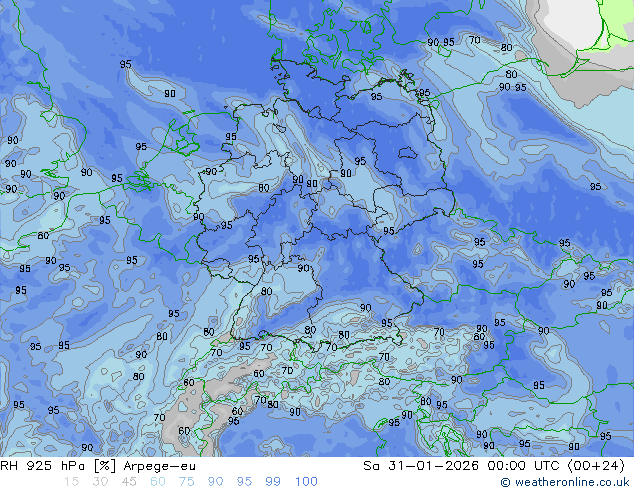The image size is (634, 490).
Task: Open the weatheronline.co.uk copyright credit
Action: tap(564, 482)
